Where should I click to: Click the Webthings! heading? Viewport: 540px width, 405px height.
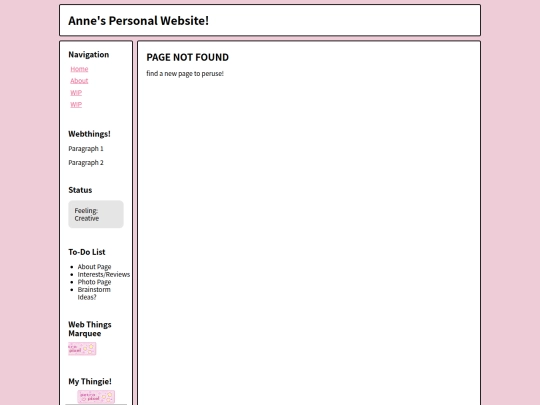pyautogui.click(x=89, y=134)
